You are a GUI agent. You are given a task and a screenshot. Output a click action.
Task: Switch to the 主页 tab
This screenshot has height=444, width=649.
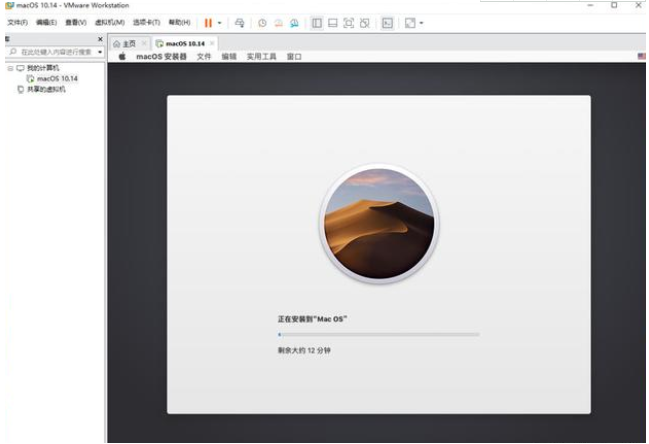(126, 44)
